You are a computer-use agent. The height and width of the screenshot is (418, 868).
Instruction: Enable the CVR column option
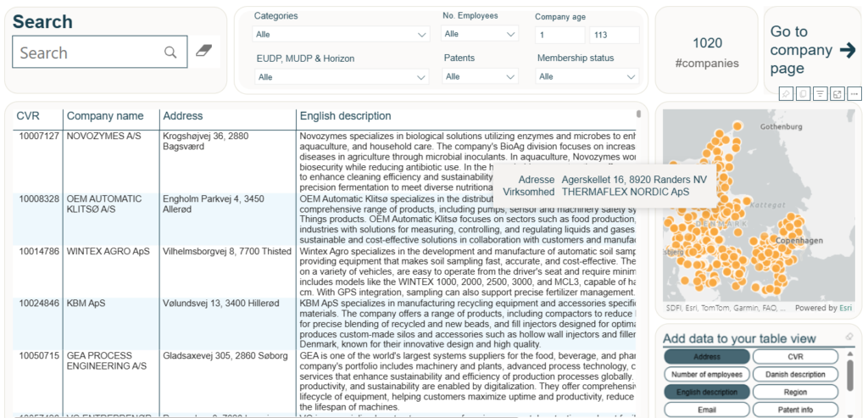(795, 357)
